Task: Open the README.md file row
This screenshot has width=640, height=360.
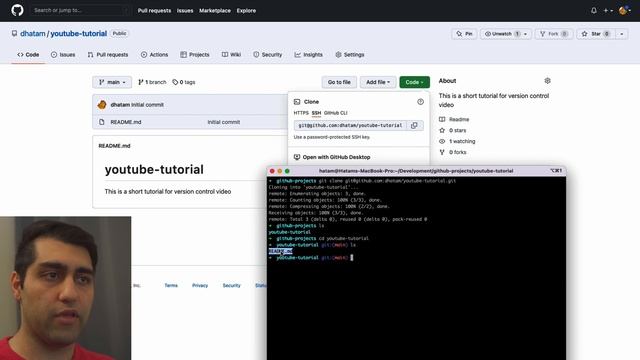Action: [x=190, y=122]
